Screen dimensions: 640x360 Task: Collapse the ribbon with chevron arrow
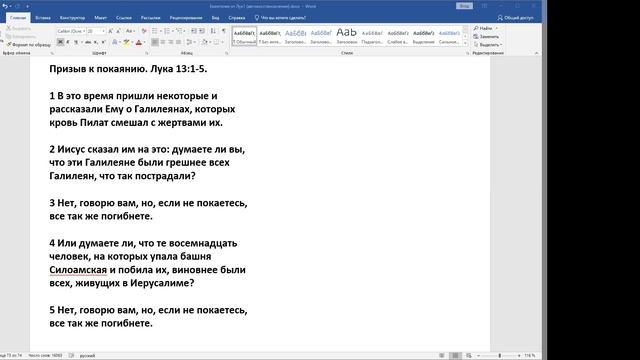point(536,53)
